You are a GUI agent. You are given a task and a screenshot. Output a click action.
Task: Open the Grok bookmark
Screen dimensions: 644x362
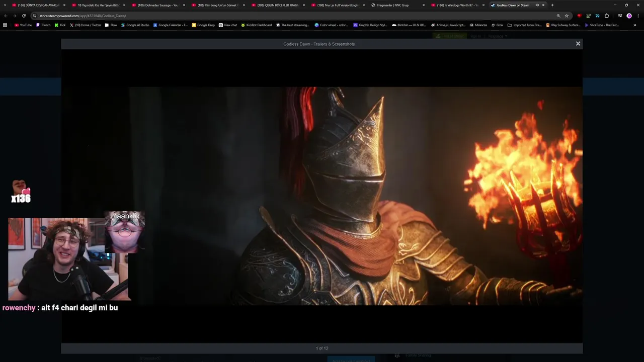[x=497, y=25]
